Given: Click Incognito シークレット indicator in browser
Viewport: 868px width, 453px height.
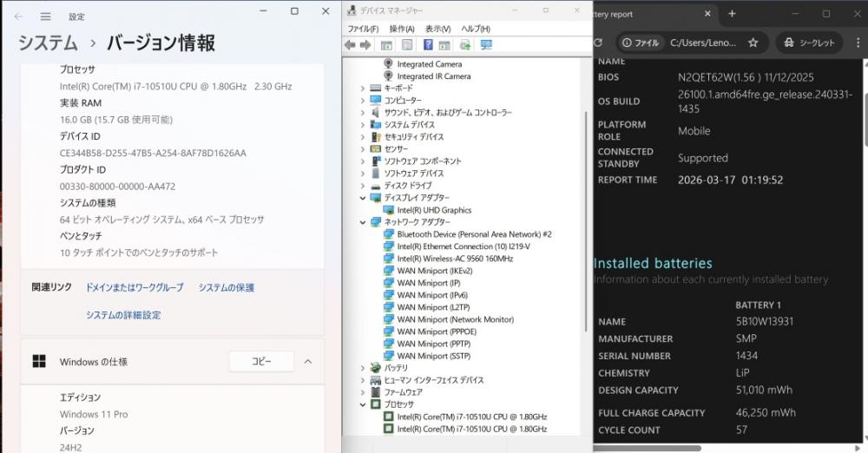Looking at the screenshot, I should pyautogui.click(x=809, y=42).
